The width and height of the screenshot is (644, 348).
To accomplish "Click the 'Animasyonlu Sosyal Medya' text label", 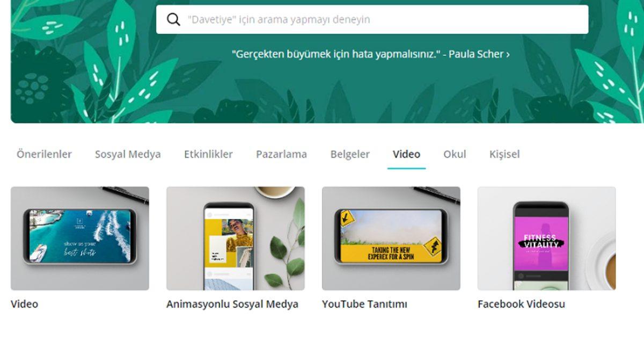I will pyautogui.click(x=233, y=303).
